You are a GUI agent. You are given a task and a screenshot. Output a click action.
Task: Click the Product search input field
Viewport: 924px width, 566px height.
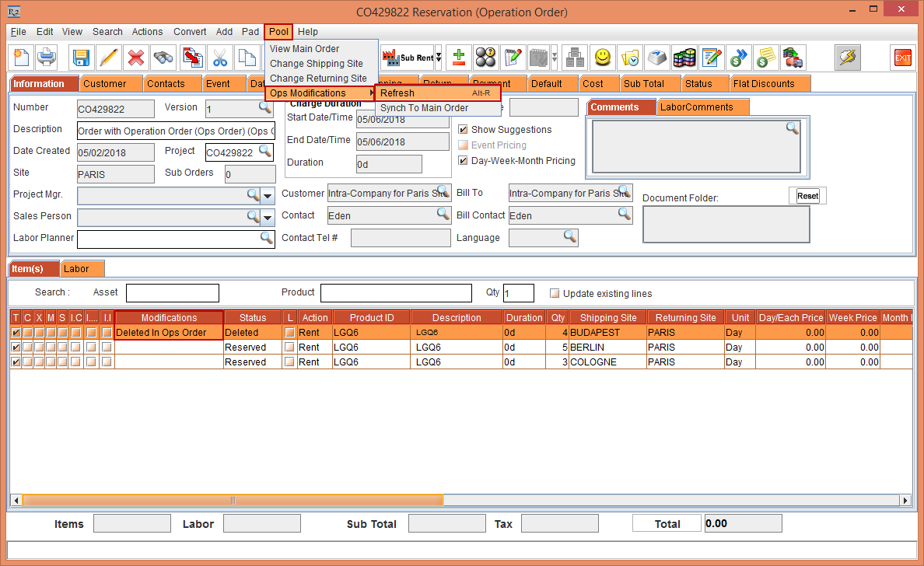click(396, 293)
